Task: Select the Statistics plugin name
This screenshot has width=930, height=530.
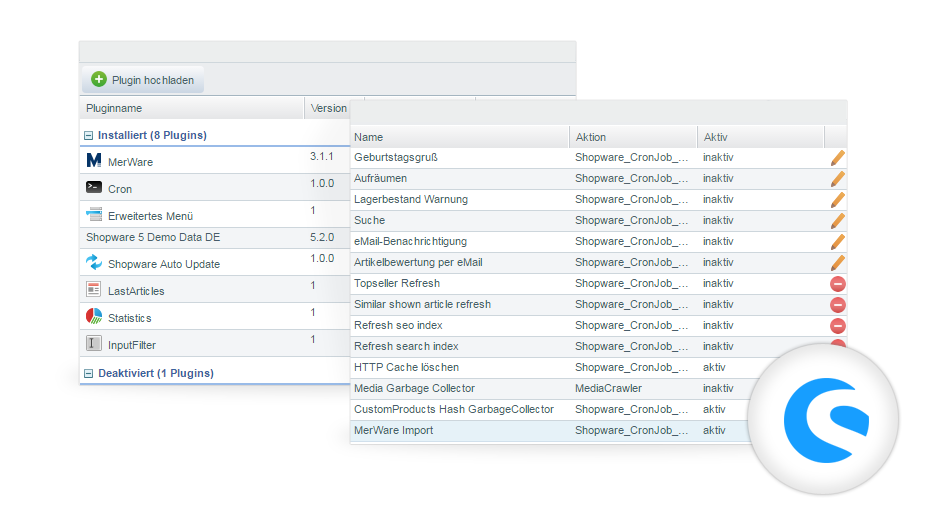Action: pyautogui.click(x=129, y=318)
